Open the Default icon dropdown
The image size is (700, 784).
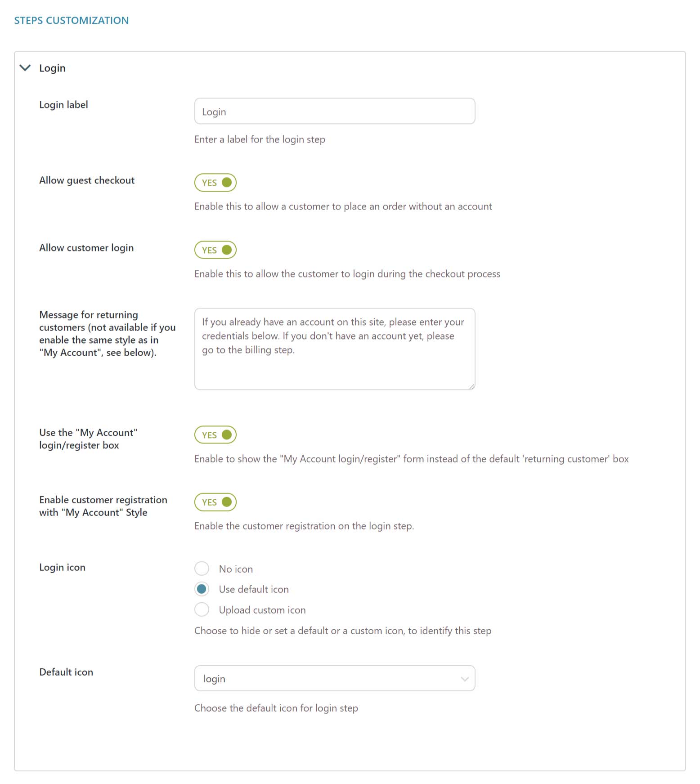coord(334,678)
